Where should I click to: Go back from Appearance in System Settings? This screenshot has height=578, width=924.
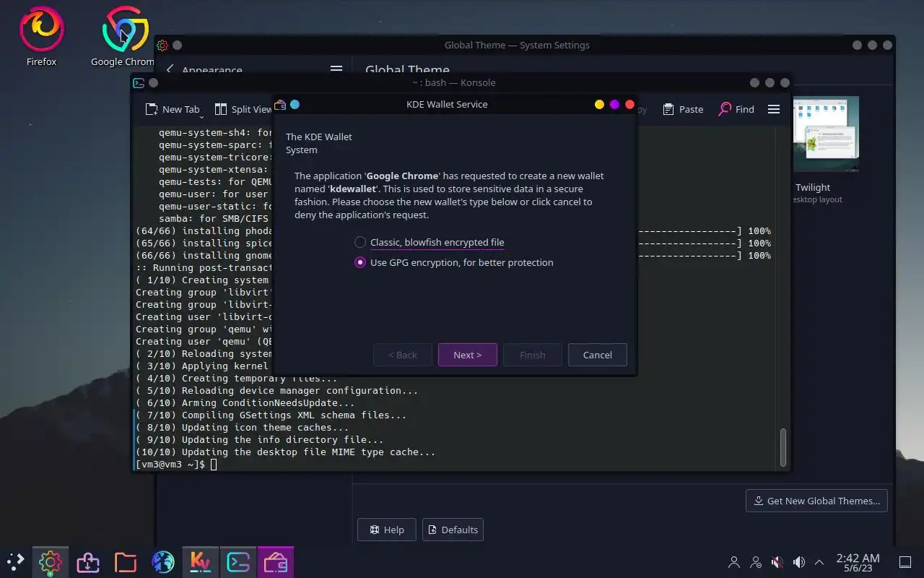click(x=170, y=69)
